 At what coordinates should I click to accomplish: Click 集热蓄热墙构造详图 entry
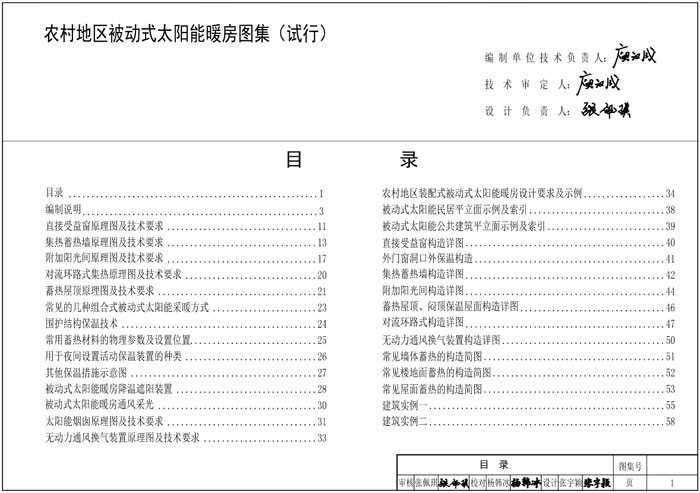529,275
